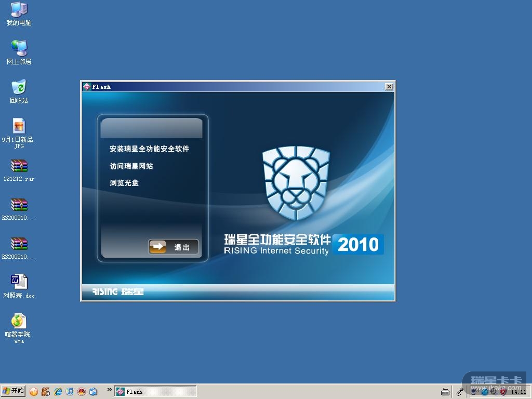Image resolution: width=532 pixels, height=399 pixels.
Task: Open 我的电脑 desktop icon
Action: tap(19, 14)
